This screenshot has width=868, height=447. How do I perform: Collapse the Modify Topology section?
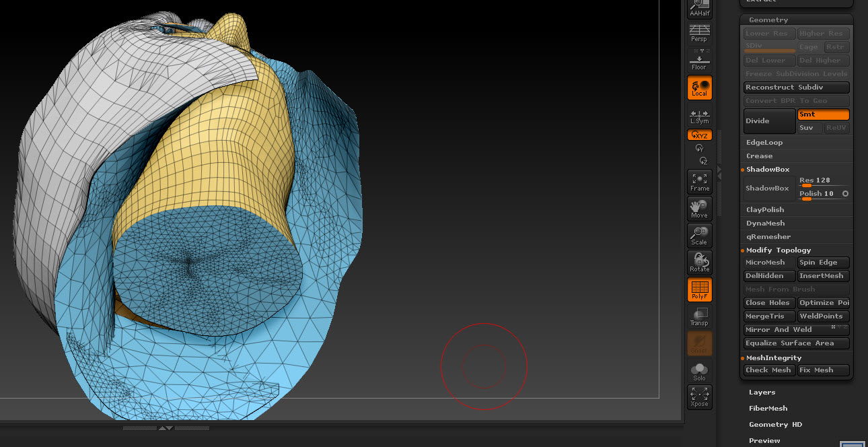[779, 250]
